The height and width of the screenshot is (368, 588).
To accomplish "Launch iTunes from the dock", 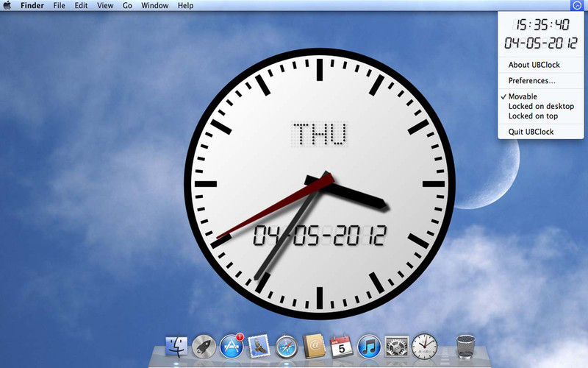I will [x=369, y=346].
